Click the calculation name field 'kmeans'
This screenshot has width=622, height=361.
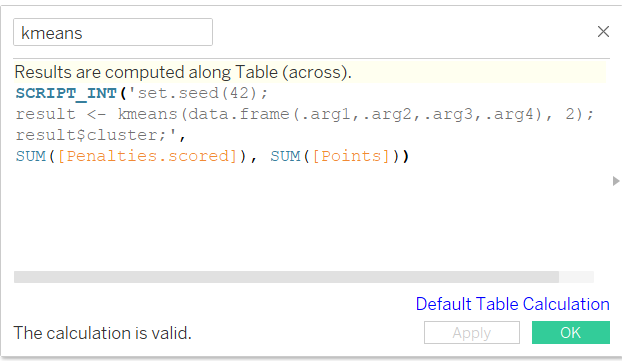(113, 32)
